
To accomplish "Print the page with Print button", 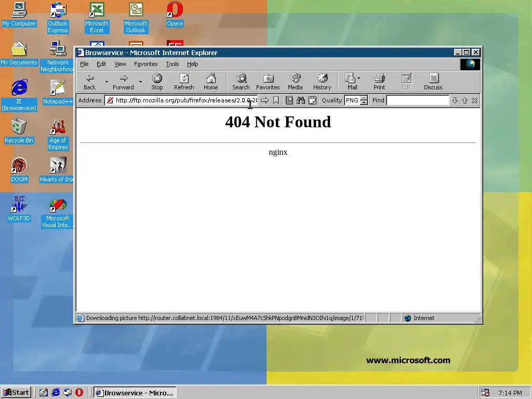I will point(379,82).
